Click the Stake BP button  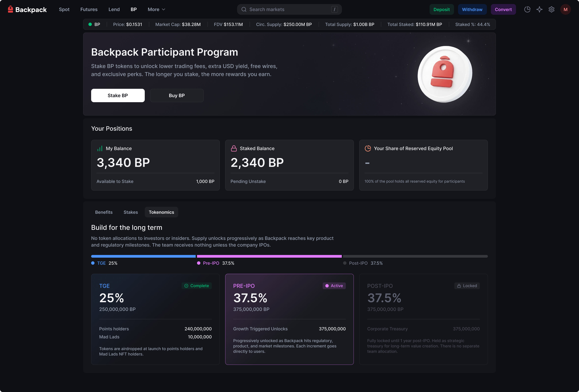pos(118,95)
